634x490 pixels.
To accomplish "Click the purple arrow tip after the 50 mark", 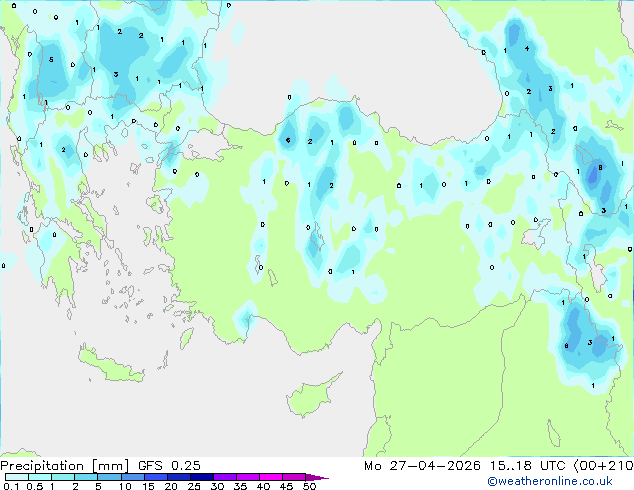I will point(317,477).
